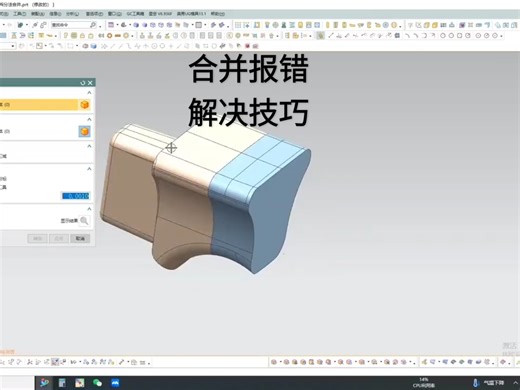This screenshot has width=520, height=390.
Task: Collapse the Tool section of the dialog
Action: [89, 119]
